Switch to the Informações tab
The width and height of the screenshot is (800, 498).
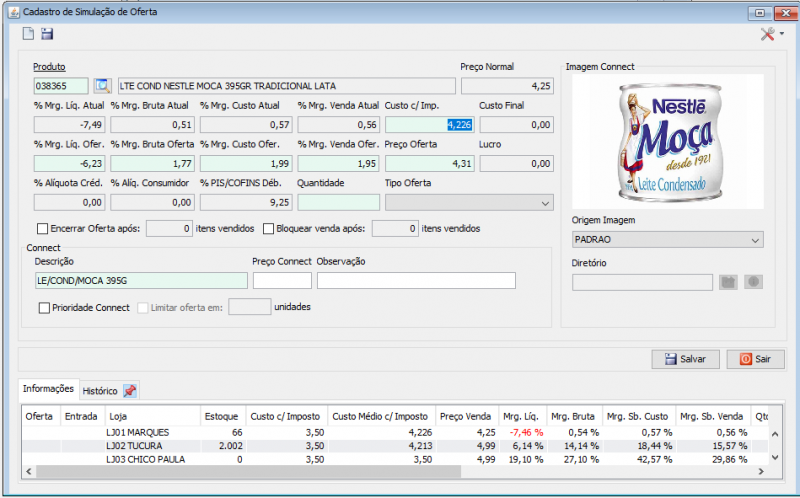(x=48, y=389)
